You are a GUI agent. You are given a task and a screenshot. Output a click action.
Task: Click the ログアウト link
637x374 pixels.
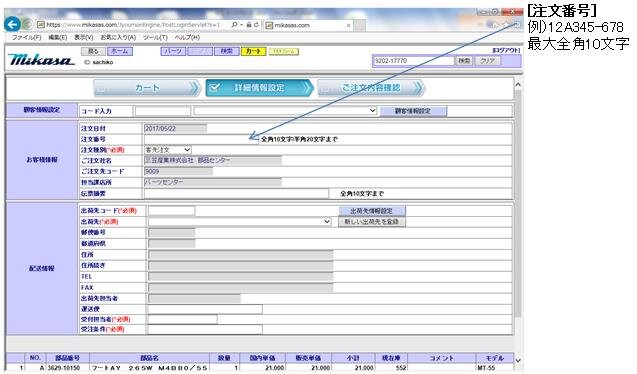506,50
